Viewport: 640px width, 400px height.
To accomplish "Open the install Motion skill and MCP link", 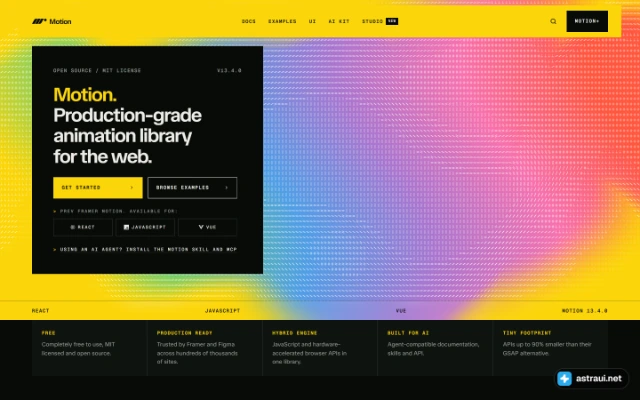I will click(x=145, y=249).
